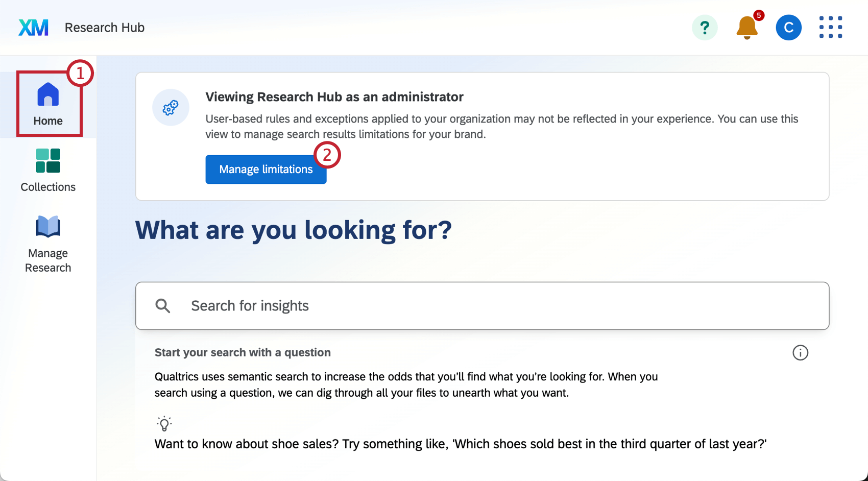Viewport: 868px width, 481px height.
Task: Open your account avatar menu
Action: tap(788, 28)
